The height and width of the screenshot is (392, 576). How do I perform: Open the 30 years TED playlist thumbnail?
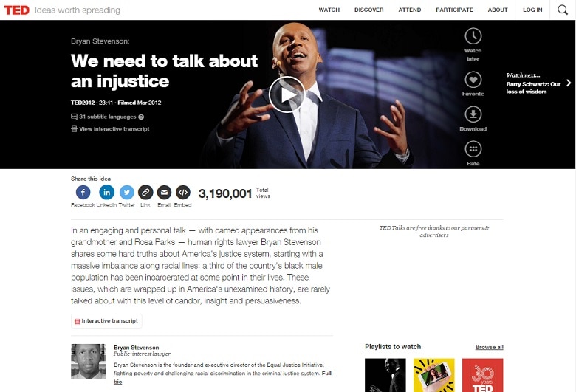point(483,375)
